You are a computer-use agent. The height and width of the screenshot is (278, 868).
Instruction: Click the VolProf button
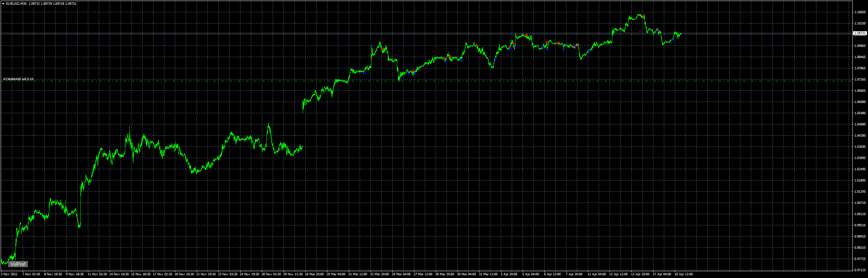tap(18, 264)
